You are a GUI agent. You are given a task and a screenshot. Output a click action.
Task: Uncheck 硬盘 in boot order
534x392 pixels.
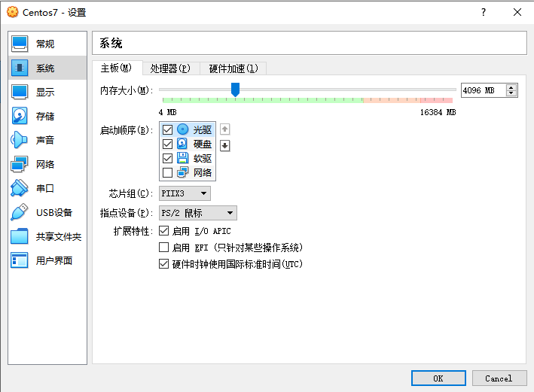coord(167,144)
